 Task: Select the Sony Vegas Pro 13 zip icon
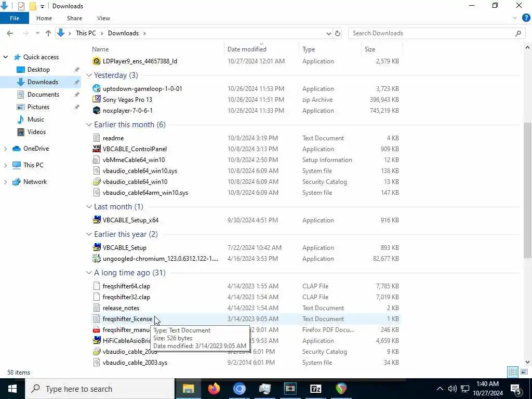pos(97,99)
